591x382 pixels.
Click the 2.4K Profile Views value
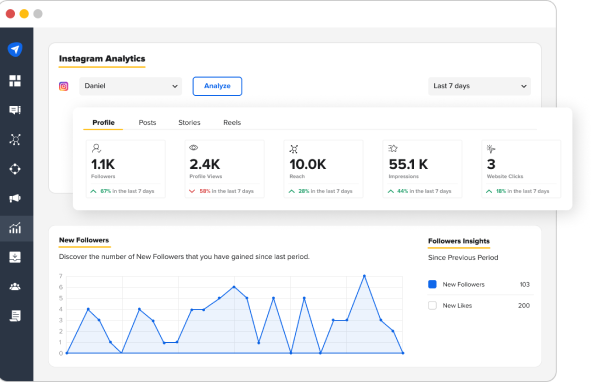click(x=205, y=164)
